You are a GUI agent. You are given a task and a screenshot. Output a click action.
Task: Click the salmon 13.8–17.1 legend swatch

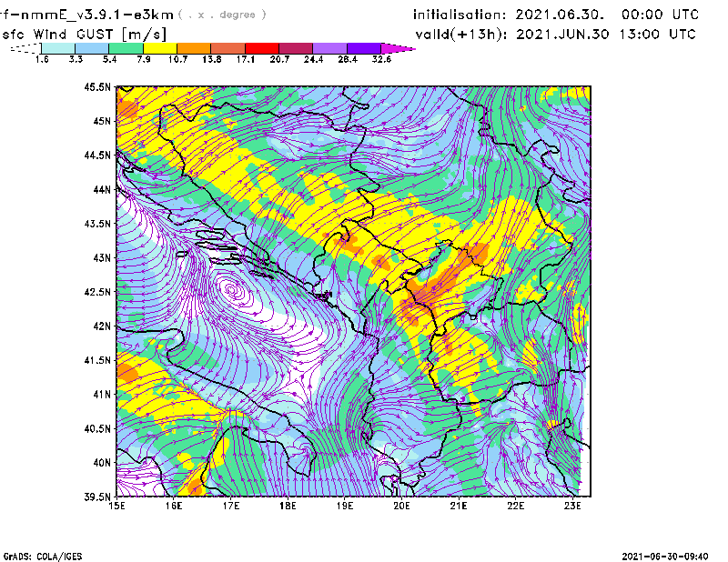click(228, 48)
